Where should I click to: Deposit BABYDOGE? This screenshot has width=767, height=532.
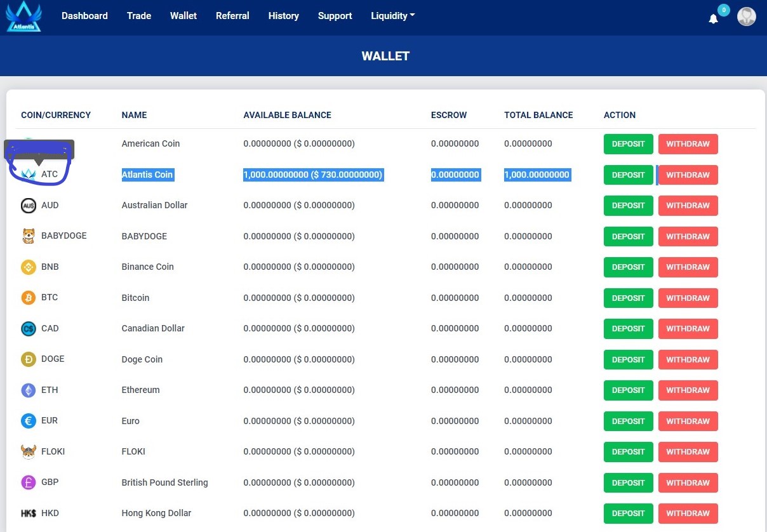pos(628,237)
